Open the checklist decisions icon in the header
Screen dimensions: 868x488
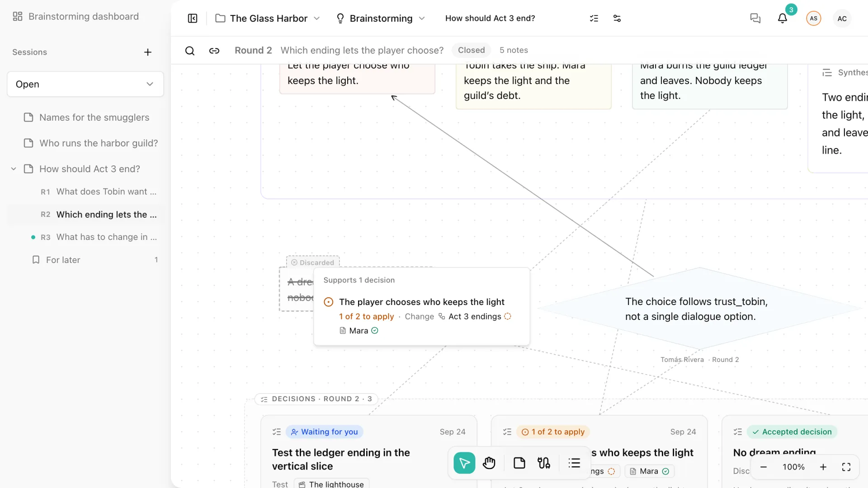pos(594,19)
